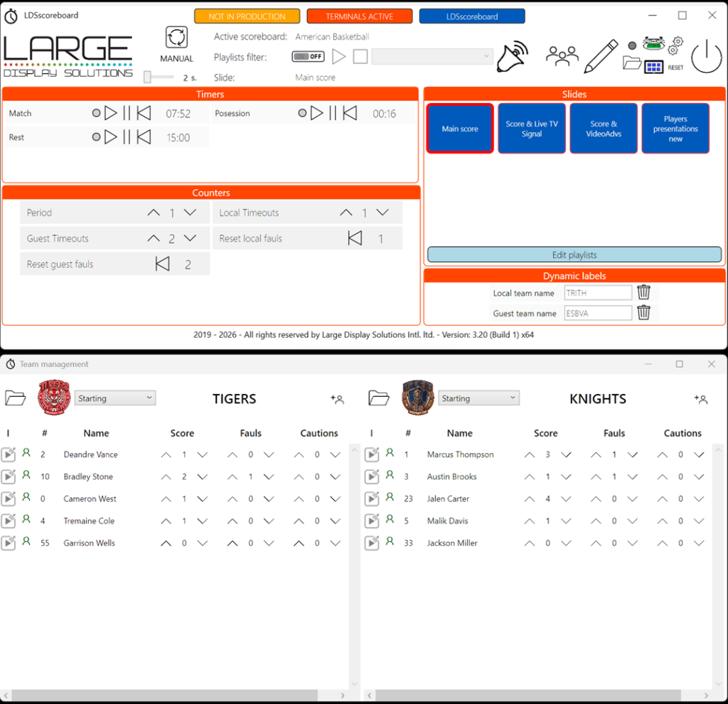Pause the Posession timer
This screenshot has width=728, height=704.
333,113
